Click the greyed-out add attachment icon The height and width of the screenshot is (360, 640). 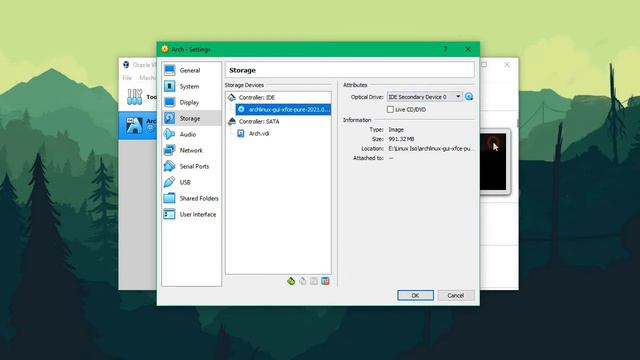[x=314, y=281]
